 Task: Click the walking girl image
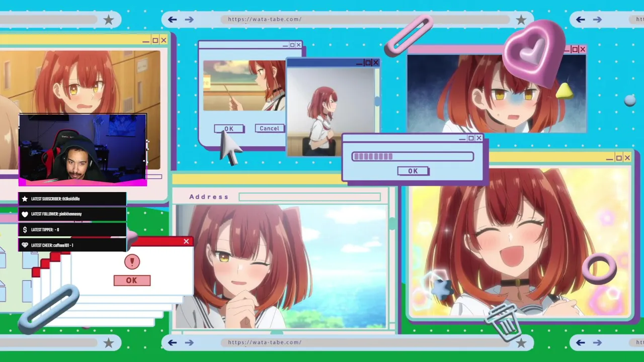(331, 112)
